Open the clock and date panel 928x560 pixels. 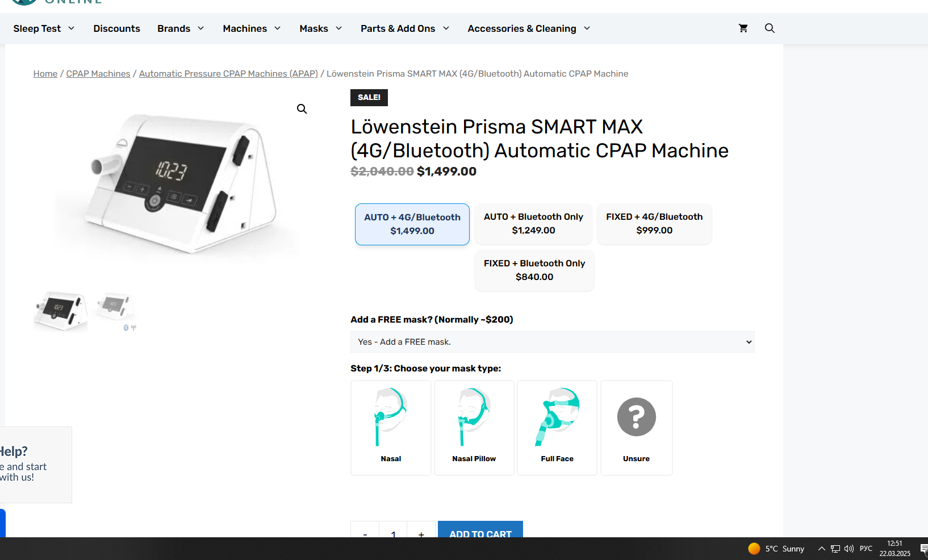[895, 549]
